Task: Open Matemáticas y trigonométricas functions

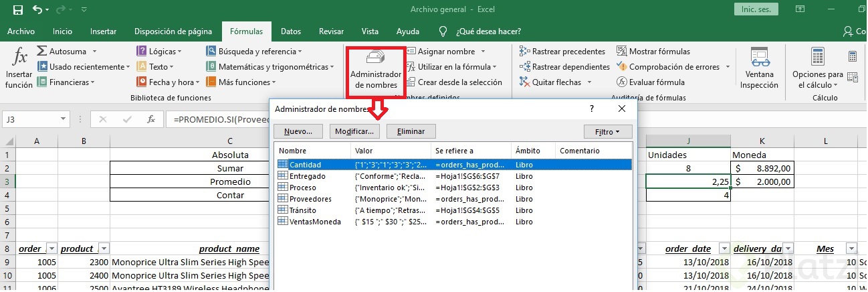Action: tap(270, 66)
